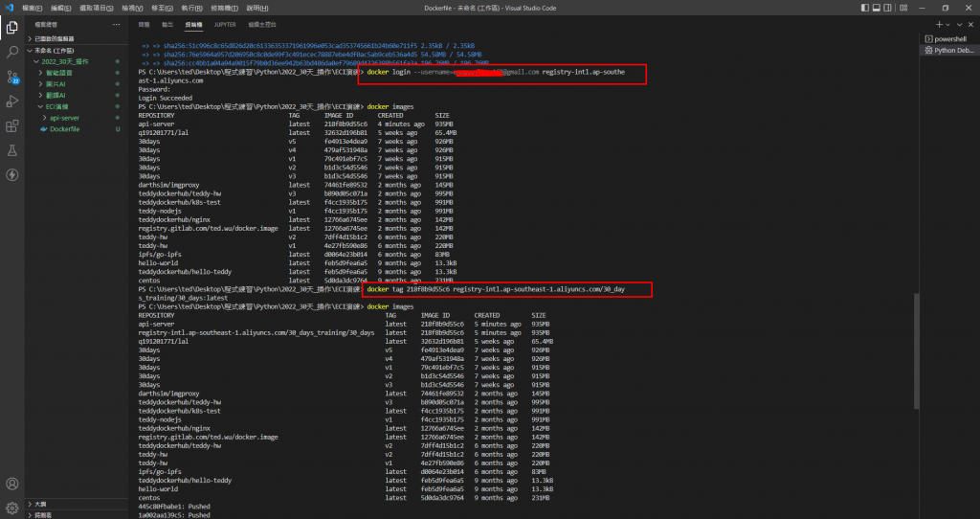Toggle primary side bar visibility

coord(865,8)
